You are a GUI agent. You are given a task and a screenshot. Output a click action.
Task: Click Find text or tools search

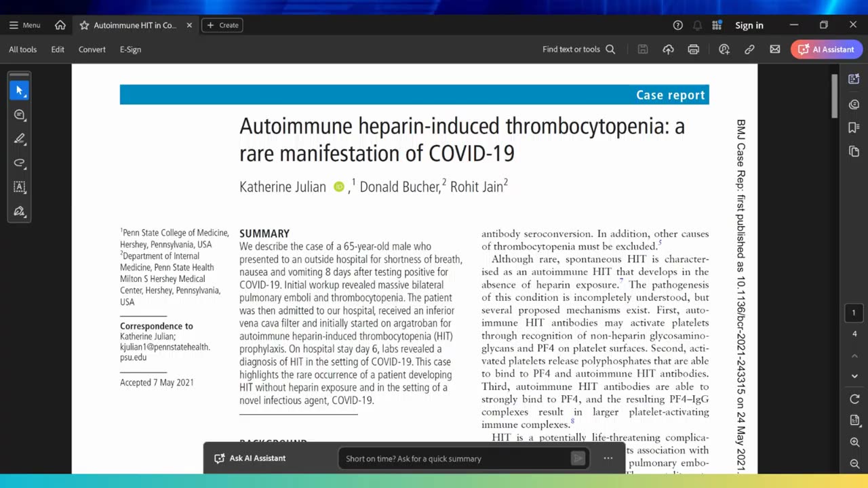coord(578,49)
